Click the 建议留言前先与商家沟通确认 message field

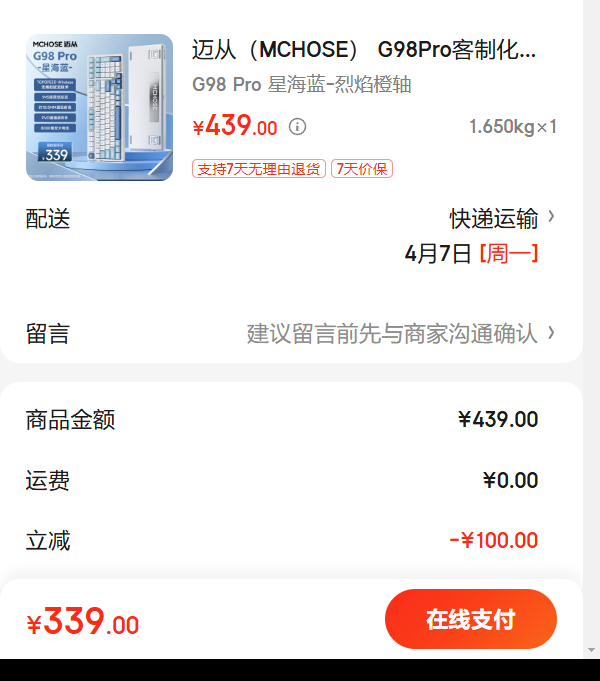392,334
